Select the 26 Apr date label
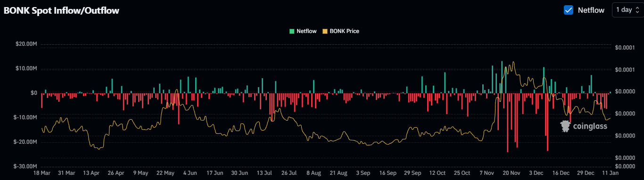 (x=116, y=173)
